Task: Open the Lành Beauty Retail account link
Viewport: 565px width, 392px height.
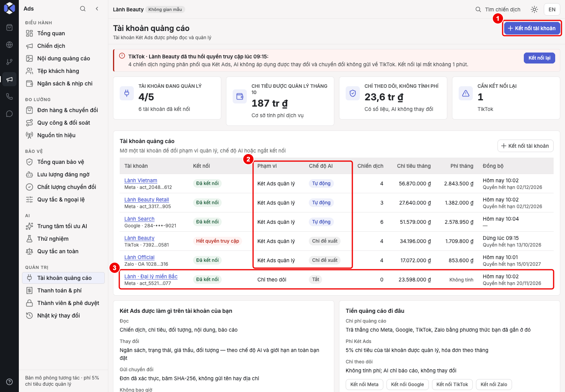Action: pyautogui.click(x=147, y=200)
